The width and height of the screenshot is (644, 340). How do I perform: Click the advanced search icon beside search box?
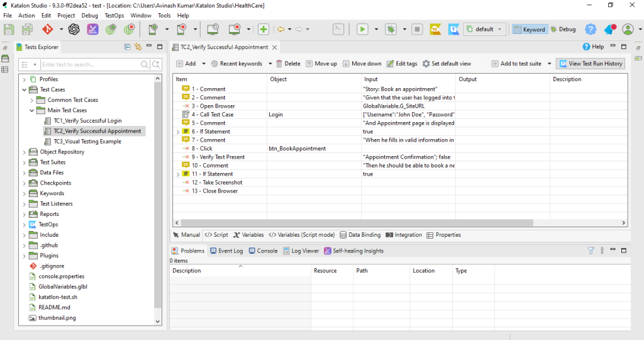(156, 65)
